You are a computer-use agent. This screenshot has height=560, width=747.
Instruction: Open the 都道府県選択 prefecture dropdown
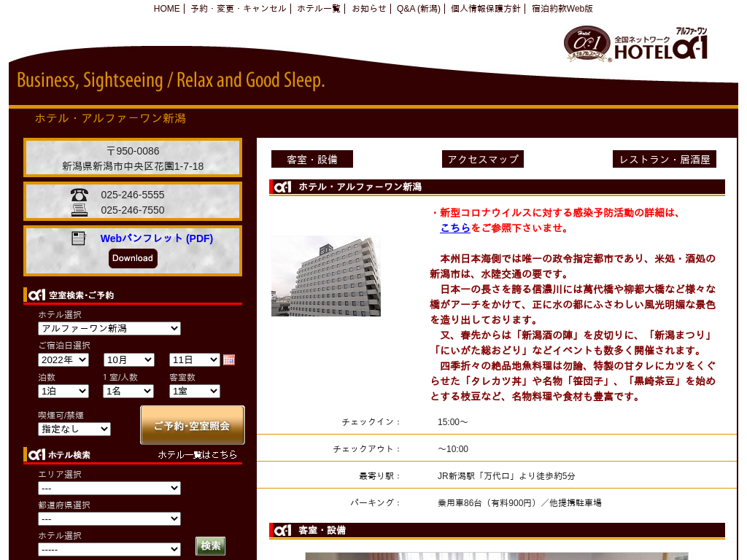click(x=109, y=518)
